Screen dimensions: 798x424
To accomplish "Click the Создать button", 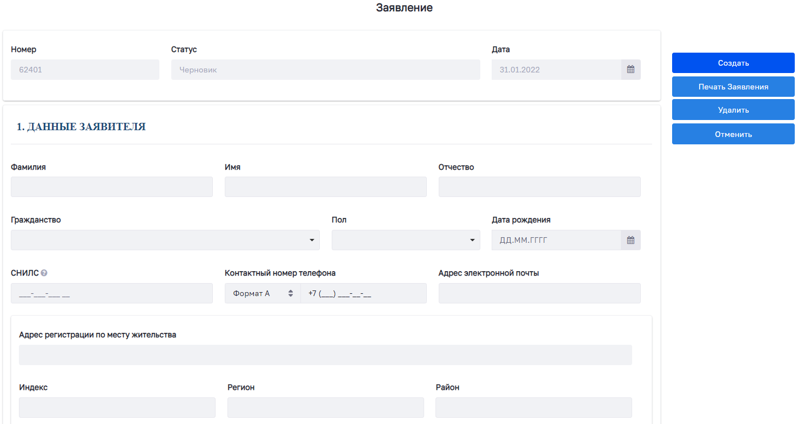I will click(x=733, y=63).
